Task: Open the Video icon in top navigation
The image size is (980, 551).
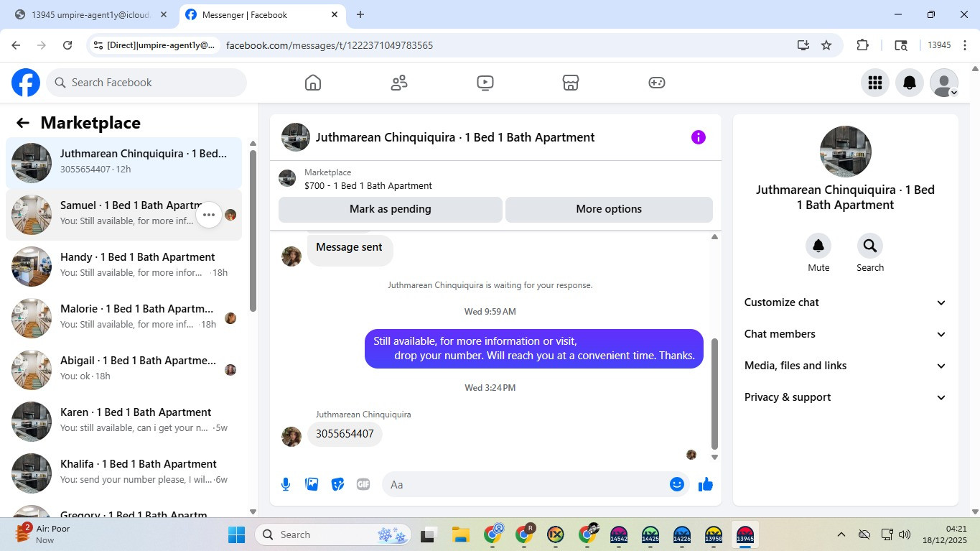Action: click(485, 83)
